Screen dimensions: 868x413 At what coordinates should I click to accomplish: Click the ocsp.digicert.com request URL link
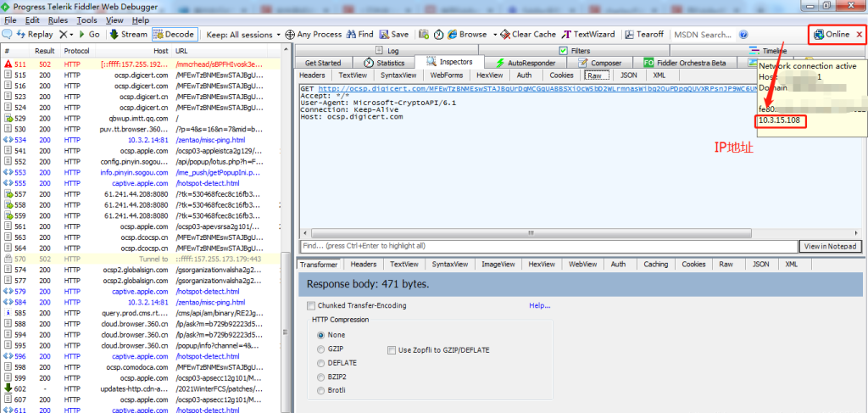pyautogui.click(x=537, y=88)
